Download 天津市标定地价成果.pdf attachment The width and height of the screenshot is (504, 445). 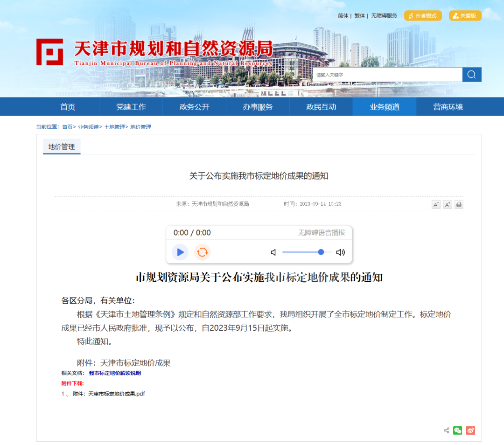coord(116,394)
